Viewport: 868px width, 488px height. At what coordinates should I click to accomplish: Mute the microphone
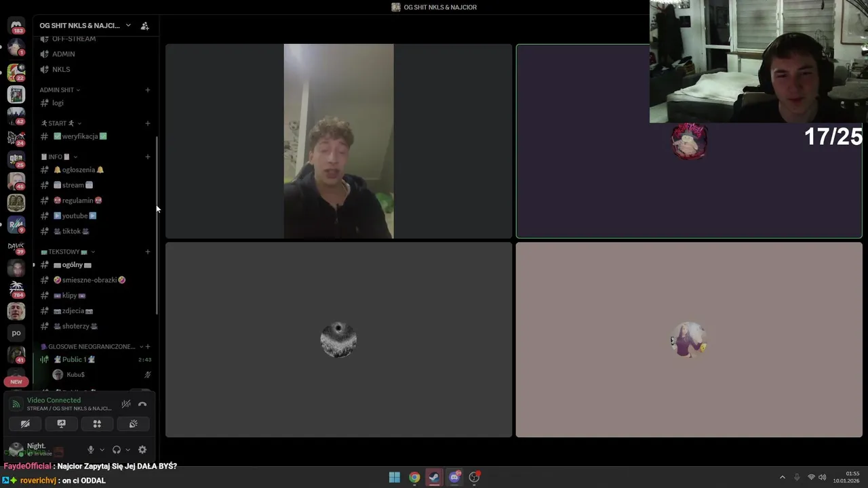[90, 449]
